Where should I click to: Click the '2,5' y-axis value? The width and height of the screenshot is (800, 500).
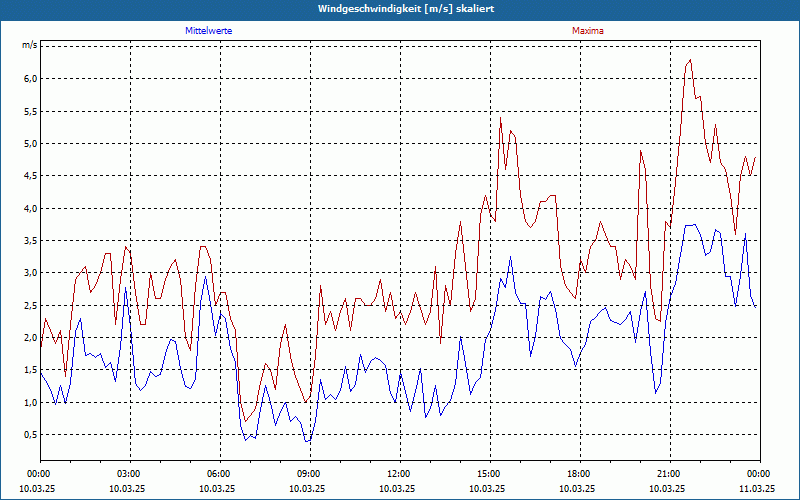[31, 305]
